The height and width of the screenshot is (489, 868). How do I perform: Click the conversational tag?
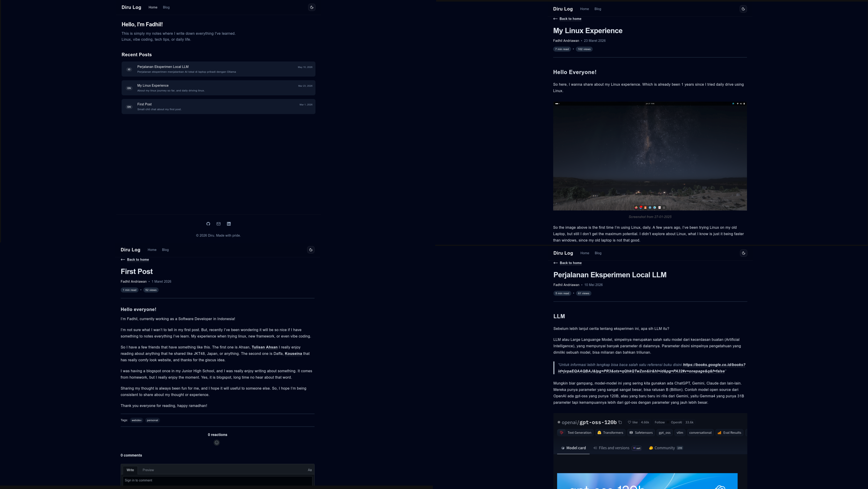(700, 433)
